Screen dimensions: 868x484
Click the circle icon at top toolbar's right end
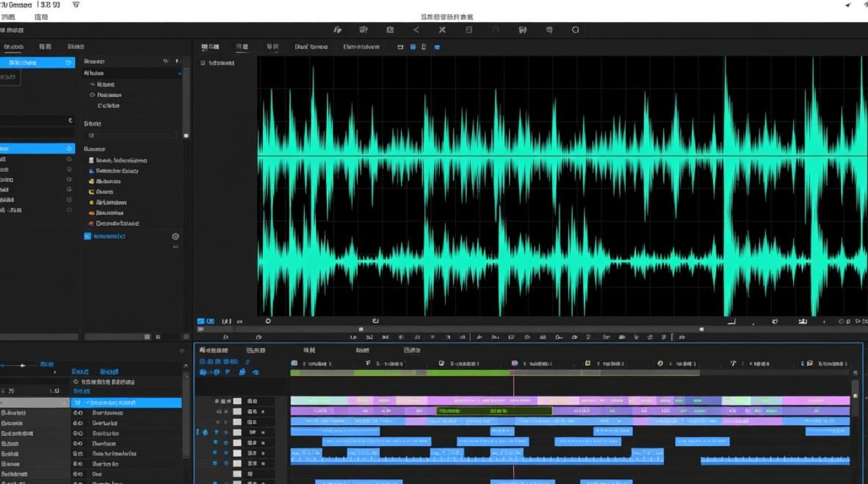tap(575, 30)
